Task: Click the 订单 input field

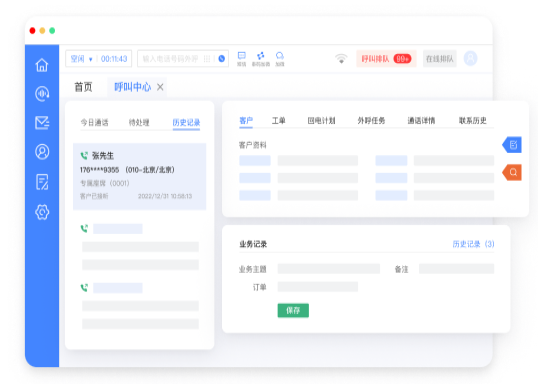Action: pyautogui.click(x=318, y=287)
